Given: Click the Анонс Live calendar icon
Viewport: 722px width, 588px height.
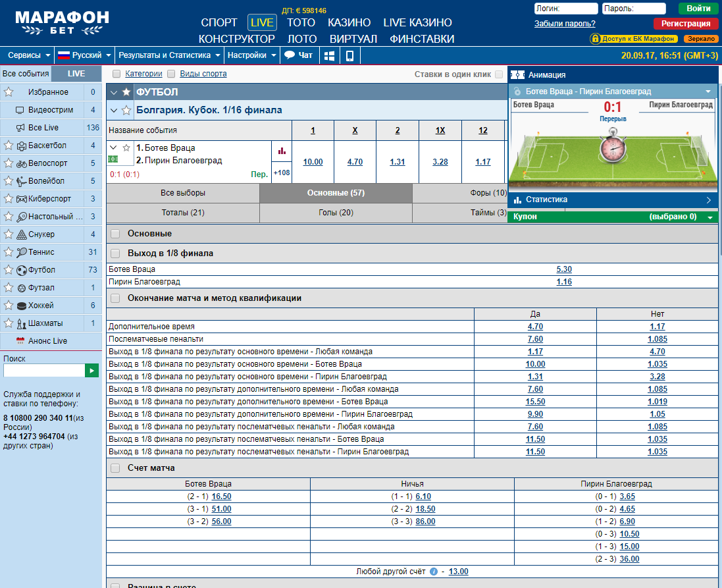Looking at the screenshot, I should [20, 341].
